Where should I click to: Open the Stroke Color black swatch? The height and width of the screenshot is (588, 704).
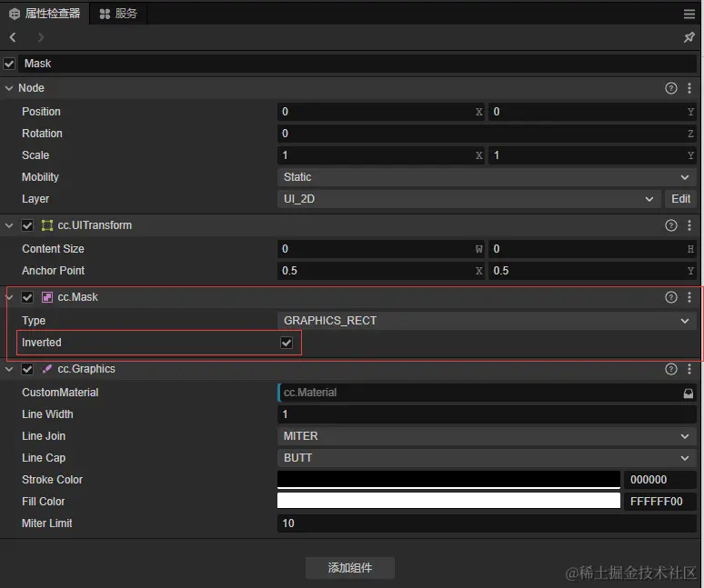click(448, 480)
